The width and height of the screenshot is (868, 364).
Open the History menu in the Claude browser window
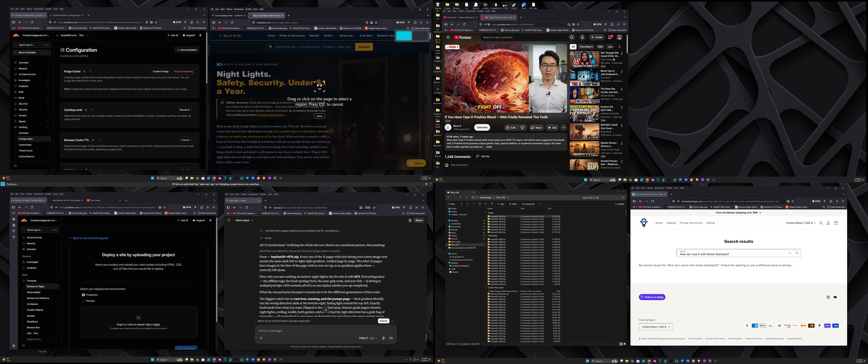(x=244, y=194)
